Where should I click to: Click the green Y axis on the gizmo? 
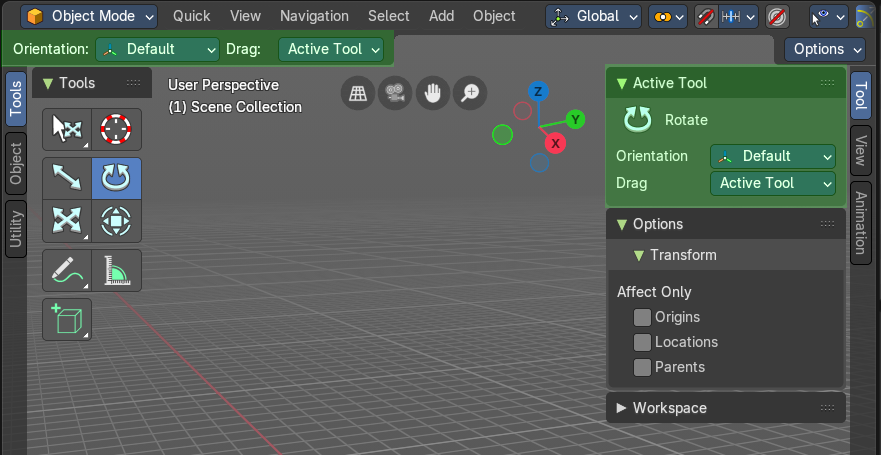pos(575,119)
